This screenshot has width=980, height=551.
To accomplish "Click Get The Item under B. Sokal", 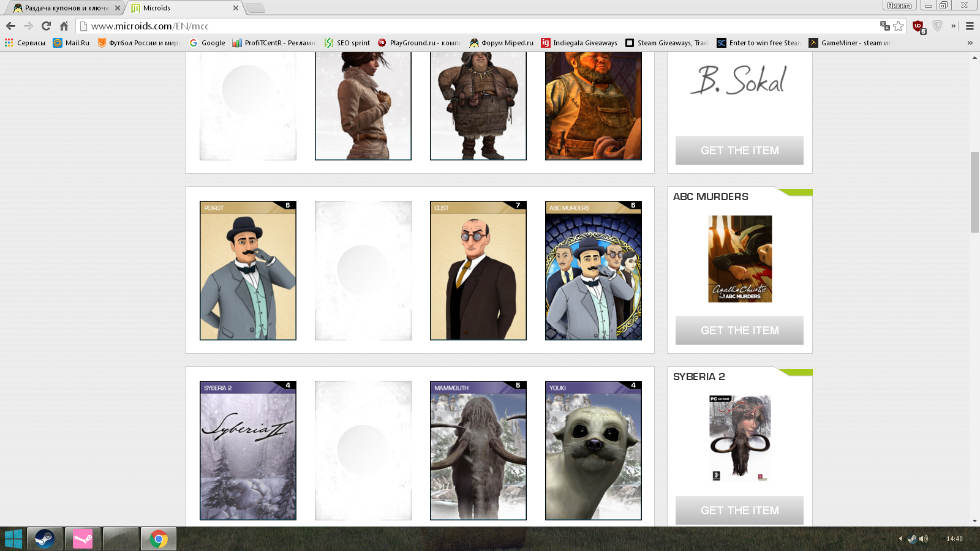I will [739, 150].
